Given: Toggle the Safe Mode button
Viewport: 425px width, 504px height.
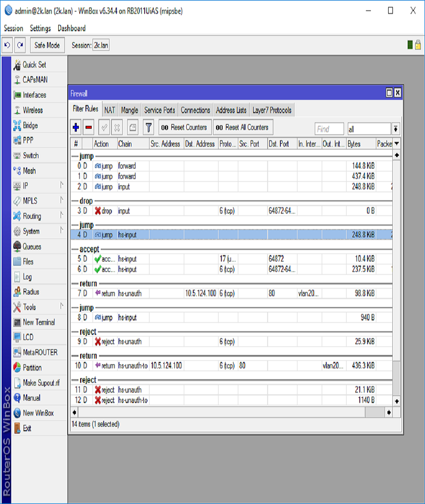Looking at the screenshot, I should 47,45.
